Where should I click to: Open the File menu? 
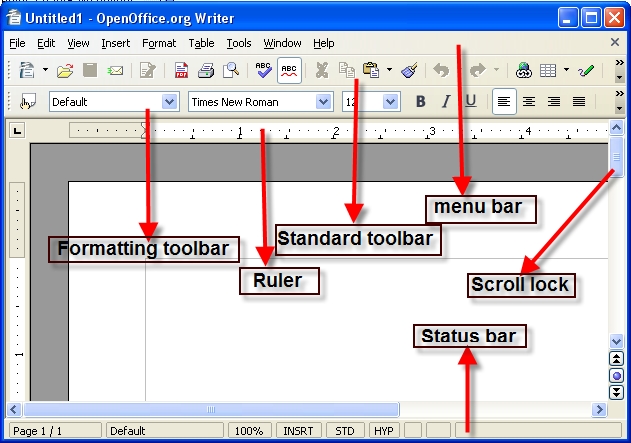(17, 43)
